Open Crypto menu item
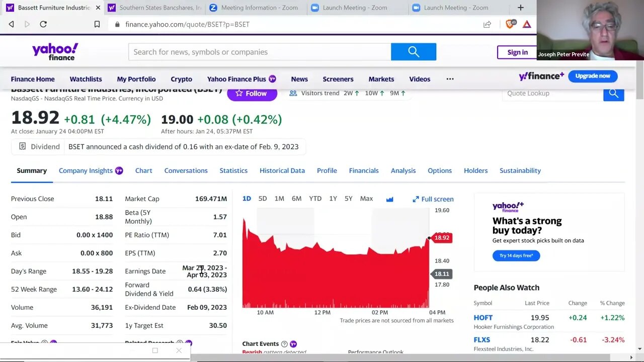 pyautogui.click(x=181, y=79)
